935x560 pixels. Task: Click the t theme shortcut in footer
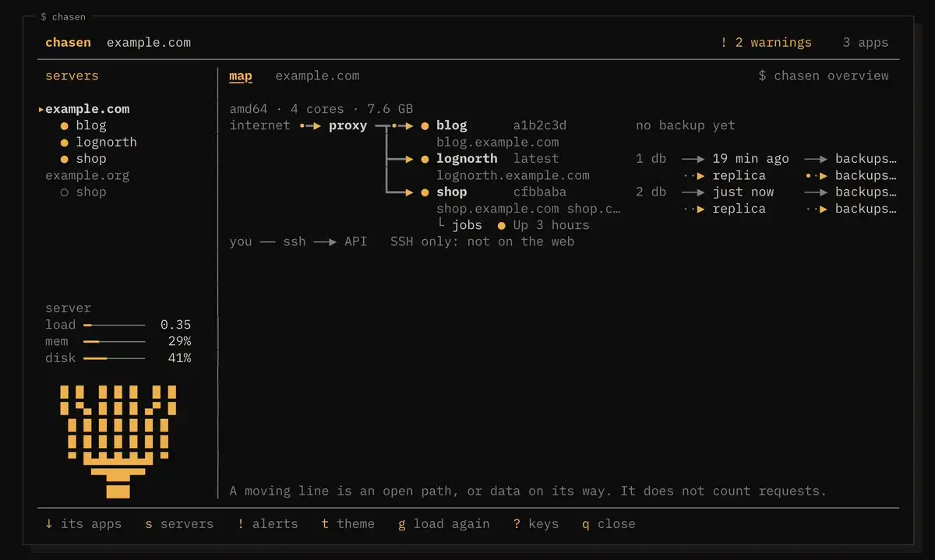point(348,523)
